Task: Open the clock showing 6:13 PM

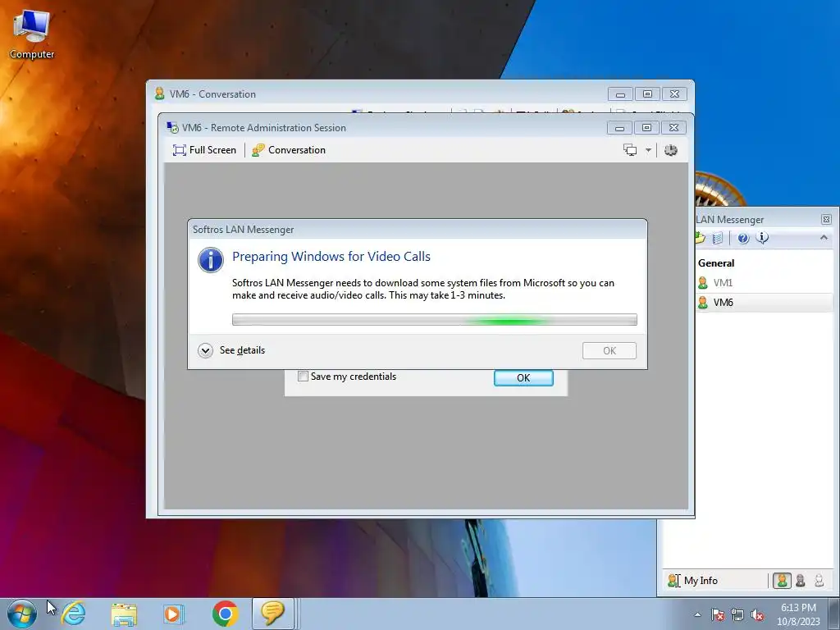Action: pyautogui.click(x=798, y=614)
